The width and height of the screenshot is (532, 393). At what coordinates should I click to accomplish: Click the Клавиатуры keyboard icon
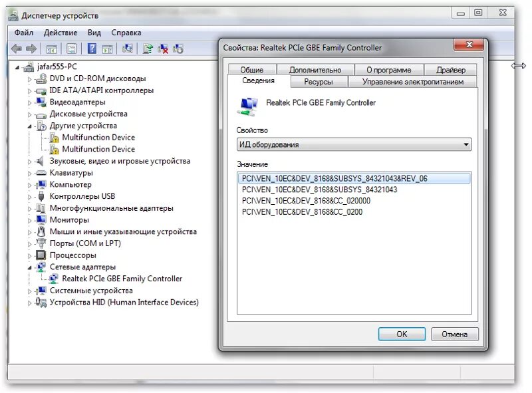[41, 173]
